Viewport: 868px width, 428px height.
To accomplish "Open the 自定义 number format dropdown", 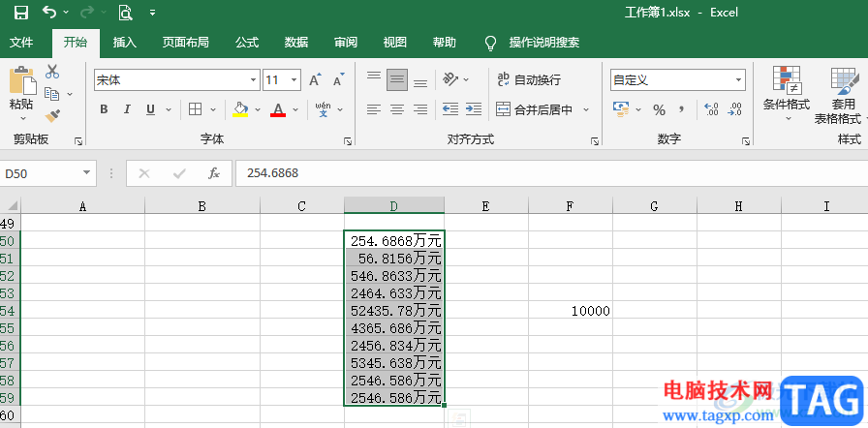I will (x=738, y=80).
